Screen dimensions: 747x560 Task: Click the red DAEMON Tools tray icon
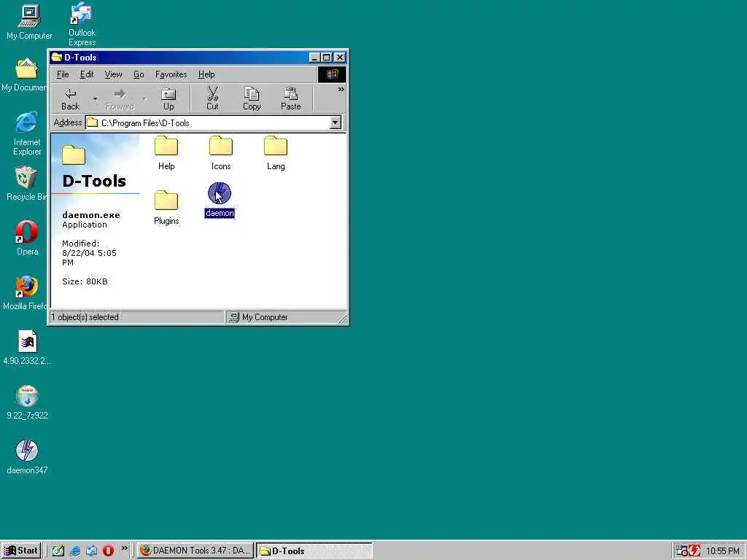[x=694, y=551]
